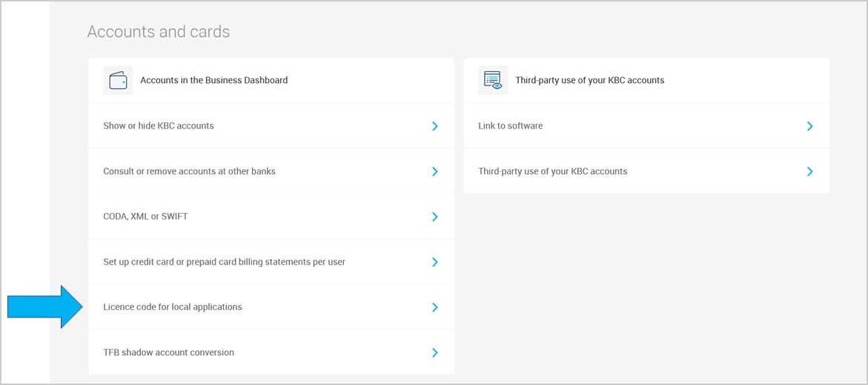This screenshot has height=385, width=868.
Task: Select Consult or remove accounts at other banks
Action: (271, 171)
